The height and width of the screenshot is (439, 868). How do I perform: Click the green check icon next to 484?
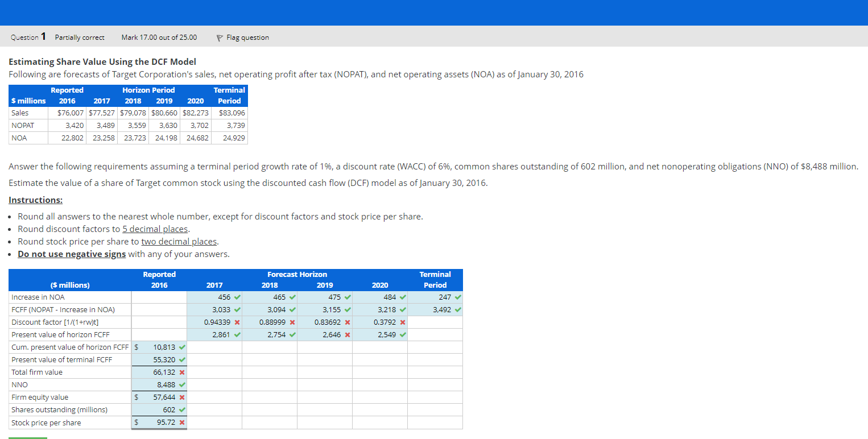[x=402, y=297]
